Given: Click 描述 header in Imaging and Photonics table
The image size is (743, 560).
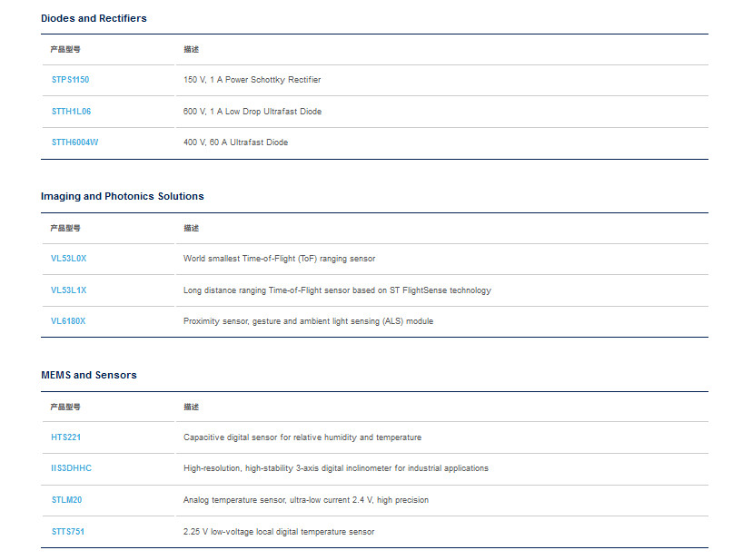Looking at the screenshot, I should click(x=191, y=228).
